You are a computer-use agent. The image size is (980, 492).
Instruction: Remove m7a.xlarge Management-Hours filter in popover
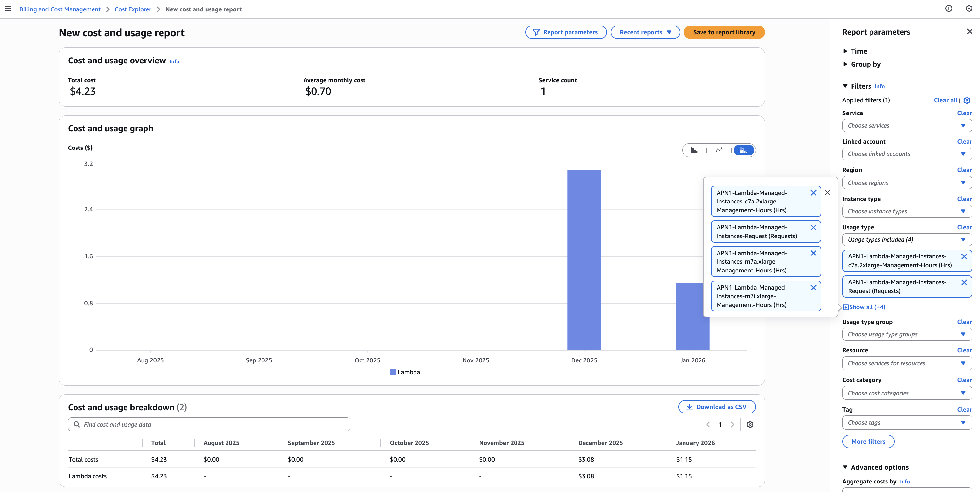coord(813,253)
